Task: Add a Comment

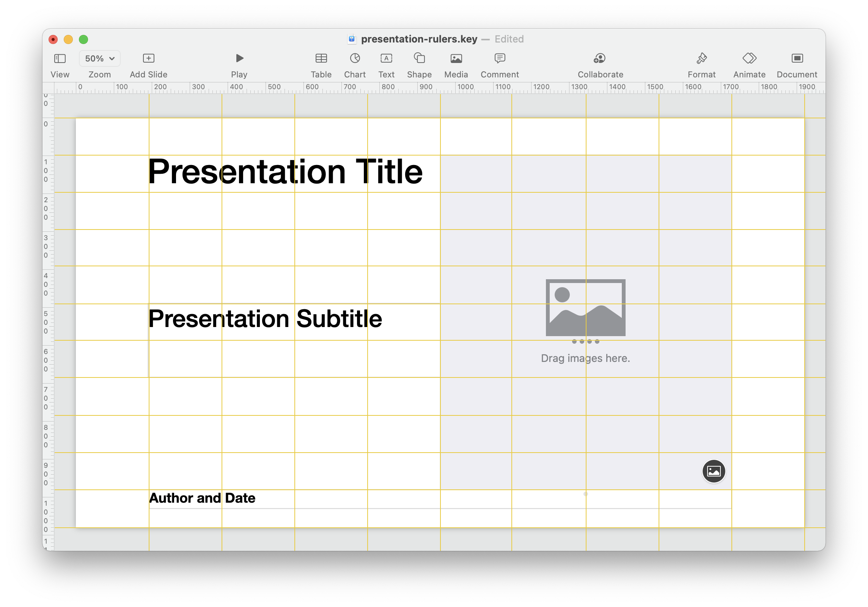Action: 499,59
